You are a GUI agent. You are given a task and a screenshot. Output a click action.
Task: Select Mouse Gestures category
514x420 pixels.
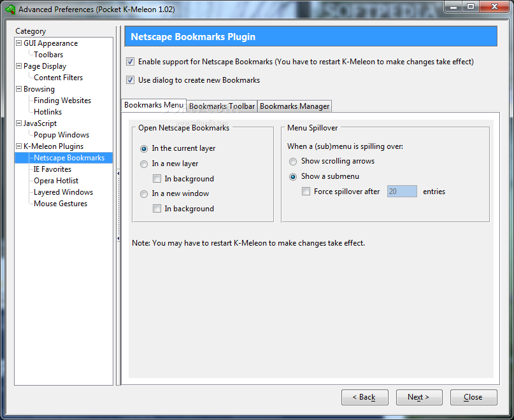coord(61,204)
